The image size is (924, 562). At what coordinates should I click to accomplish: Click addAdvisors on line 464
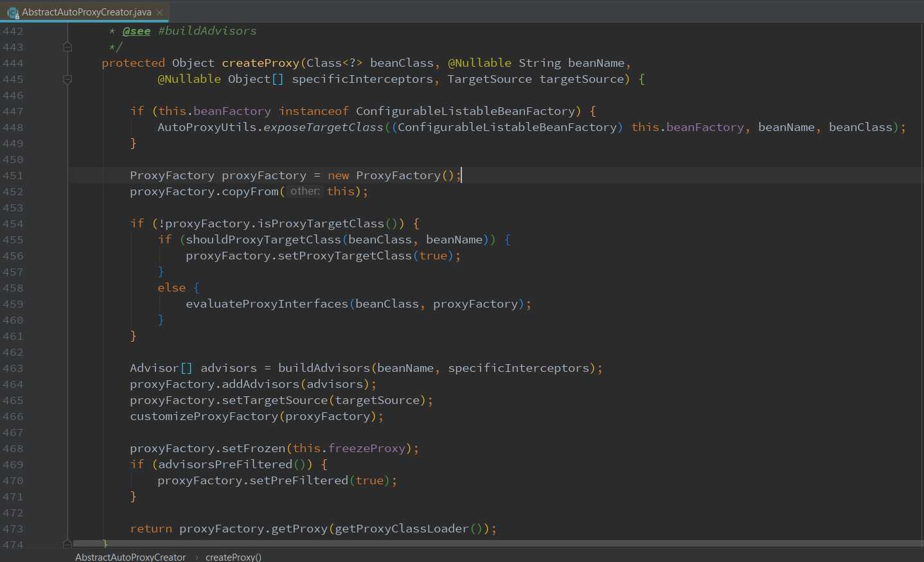(260, 384)
